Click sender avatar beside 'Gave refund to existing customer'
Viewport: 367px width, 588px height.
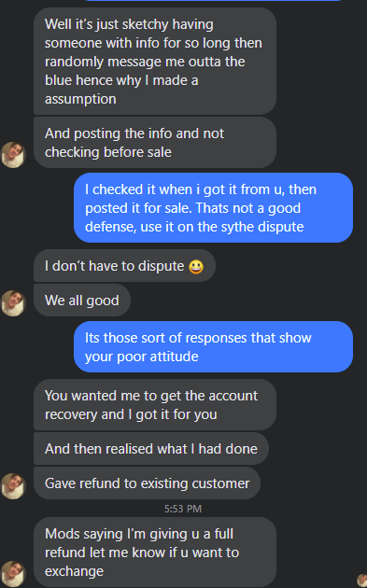[13, 486]
